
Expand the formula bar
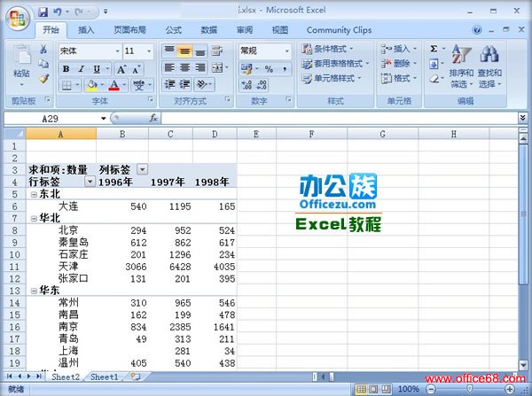tap(522, 118)
